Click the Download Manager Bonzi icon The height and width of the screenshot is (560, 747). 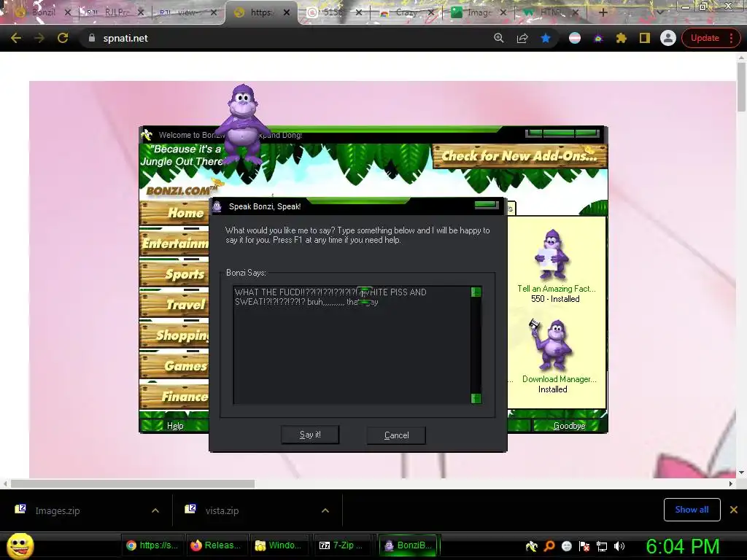pos(551,345)
